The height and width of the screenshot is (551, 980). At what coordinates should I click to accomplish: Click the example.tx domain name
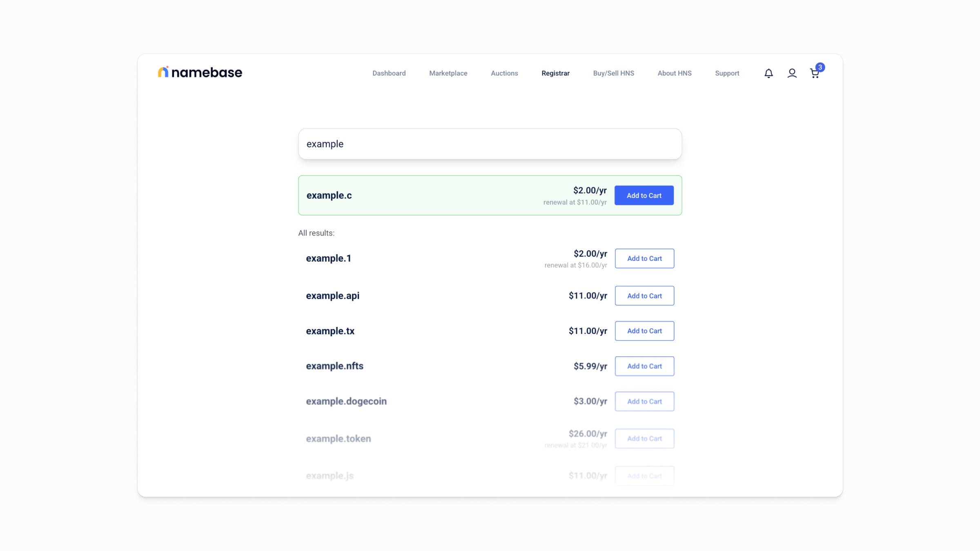[330, 331]
